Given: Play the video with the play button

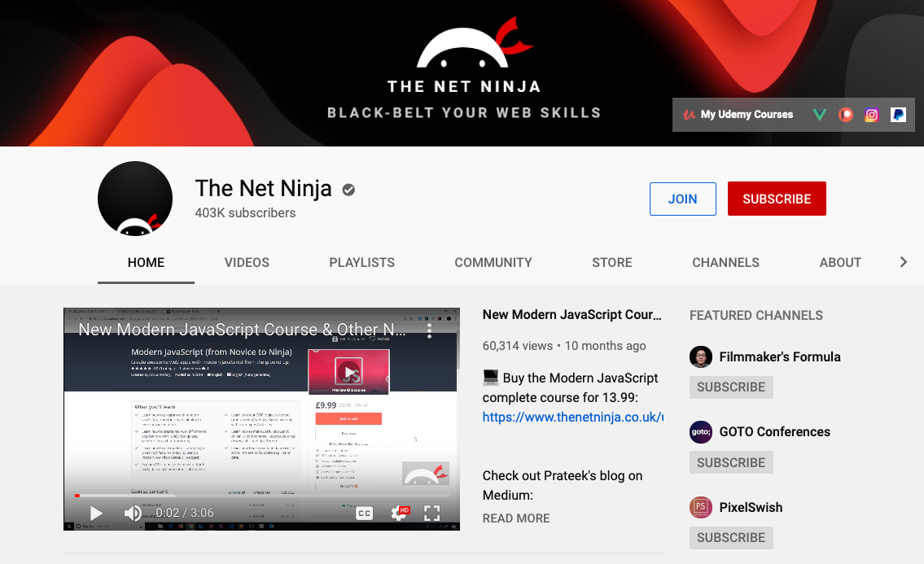Looking at the screenshot, I should (x=96, y=514).
